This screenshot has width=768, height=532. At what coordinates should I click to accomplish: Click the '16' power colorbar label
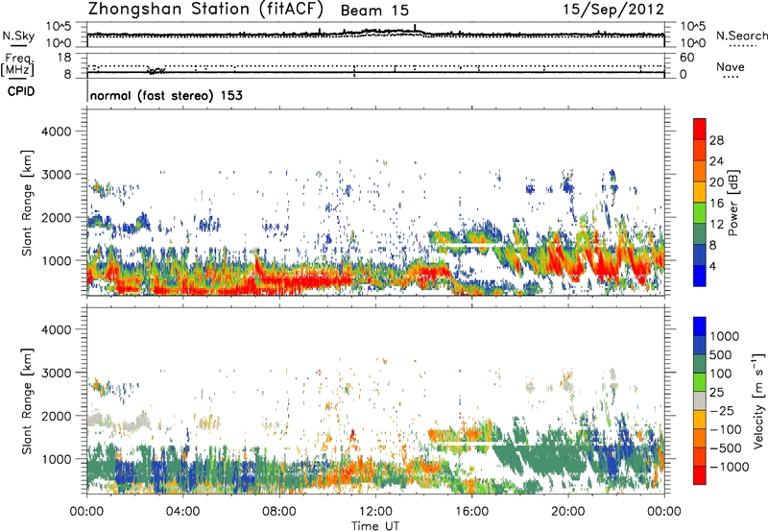pyautogui.click(x=716, y=204)
